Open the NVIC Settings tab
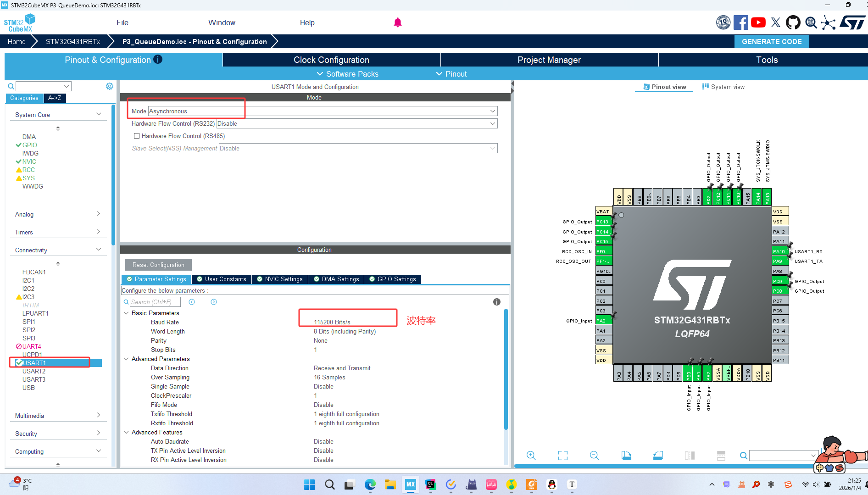The width and height of the screenshot is (868, 495). (280, 279)
